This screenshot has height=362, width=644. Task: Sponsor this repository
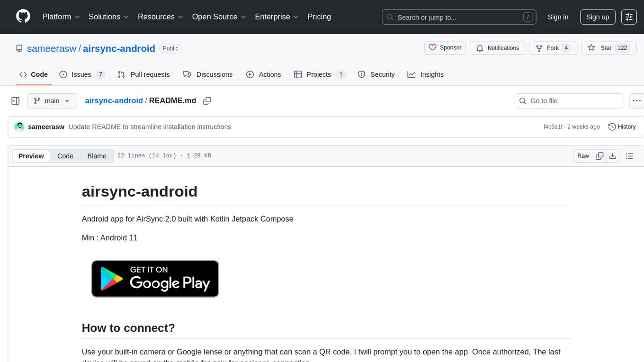coord(445,48)
